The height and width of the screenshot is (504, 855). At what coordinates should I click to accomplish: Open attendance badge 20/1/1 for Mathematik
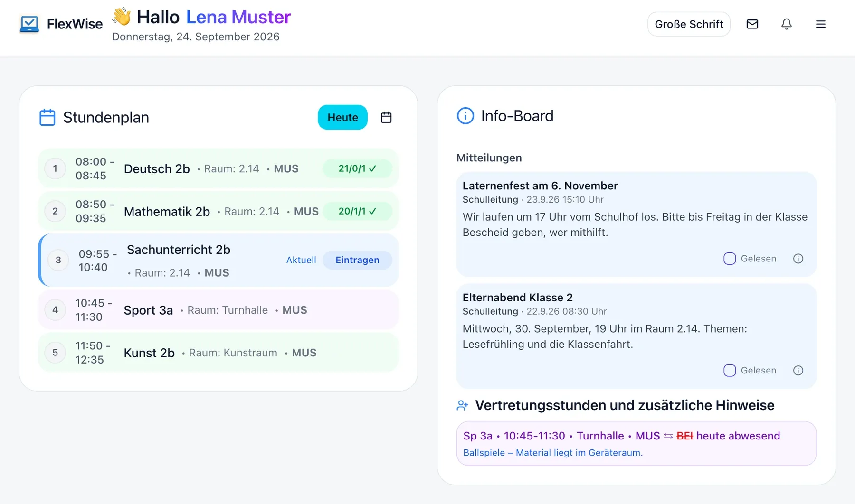(x=357, y=211)
